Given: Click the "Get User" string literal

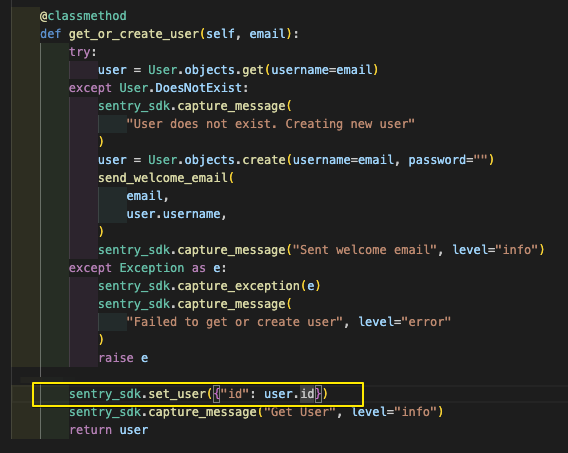Looking at the screenshot, I should 300,412.
